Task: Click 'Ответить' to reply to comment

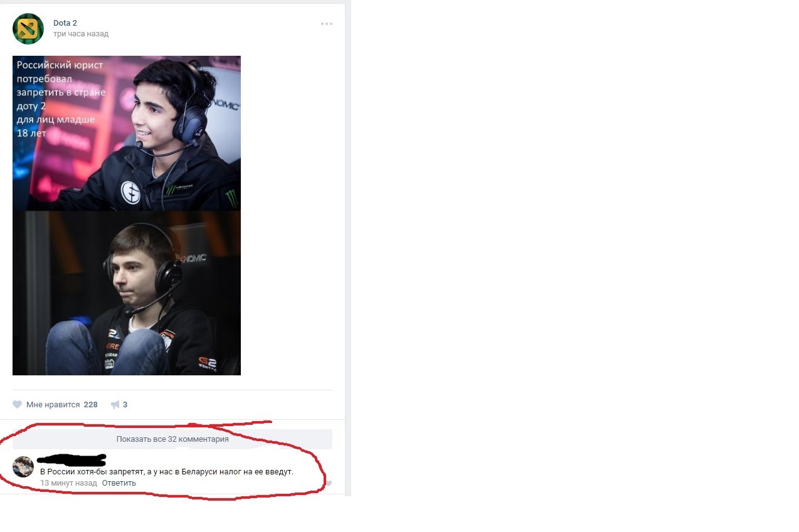Action: pyautogui.click(x=119, y=483)
